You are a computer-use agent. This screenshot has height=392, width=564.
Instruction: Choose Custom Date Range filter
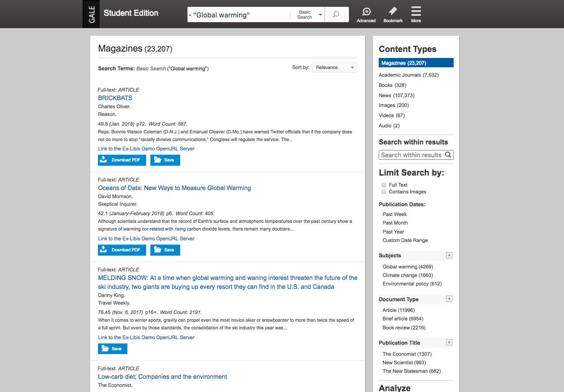405,240
